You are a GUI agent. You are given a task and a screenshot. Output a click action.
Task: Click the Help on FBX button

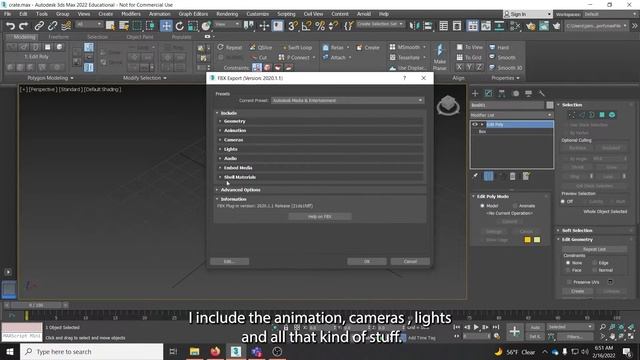(320, 216)
